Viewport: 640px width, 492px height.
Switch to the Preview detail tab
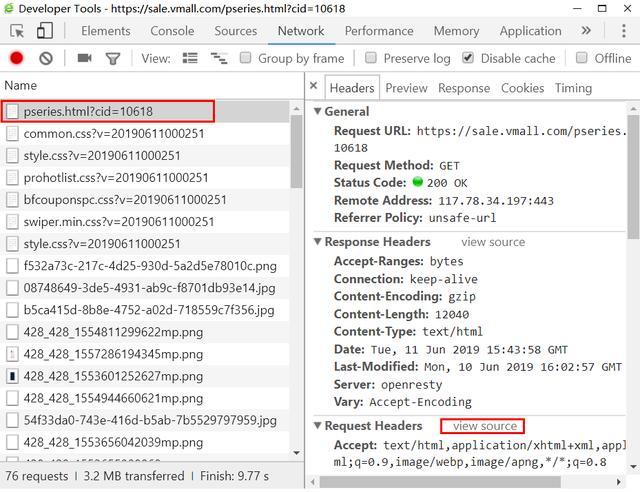(406, 88)
